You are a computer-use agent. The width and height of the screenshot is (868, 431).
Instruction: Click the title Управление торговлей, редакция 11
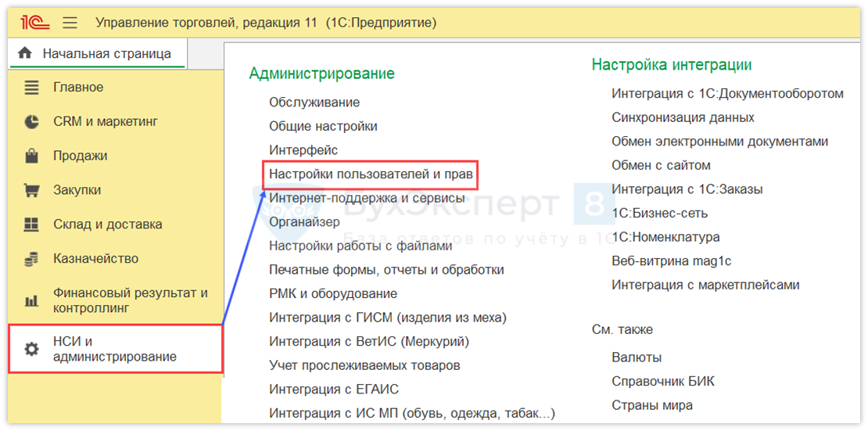[206, 23]
